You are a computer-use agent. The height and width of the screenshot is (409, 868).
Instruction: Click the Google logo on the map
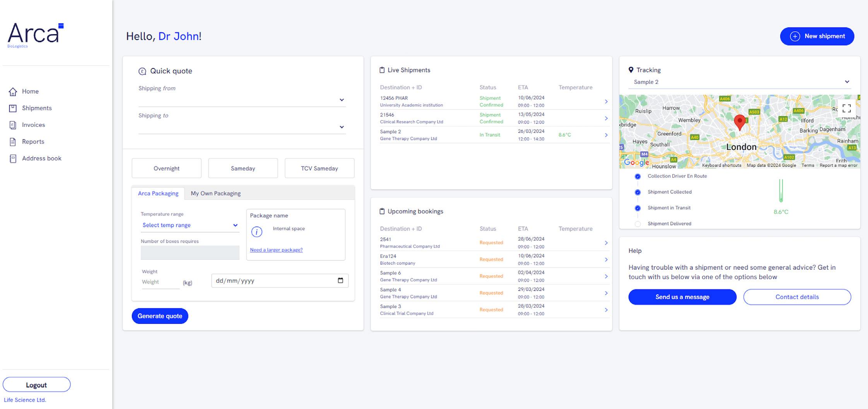click(636, 163)
